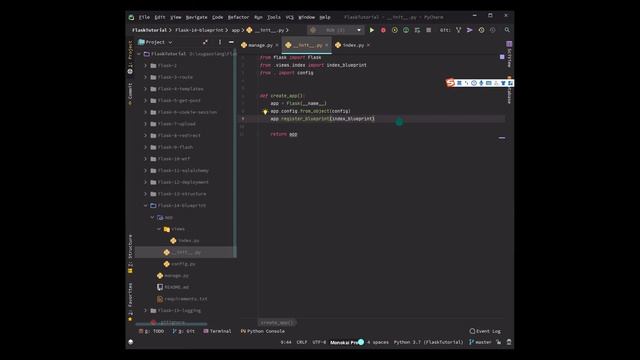Click the Python 3.7 interpreter widget

428,342
